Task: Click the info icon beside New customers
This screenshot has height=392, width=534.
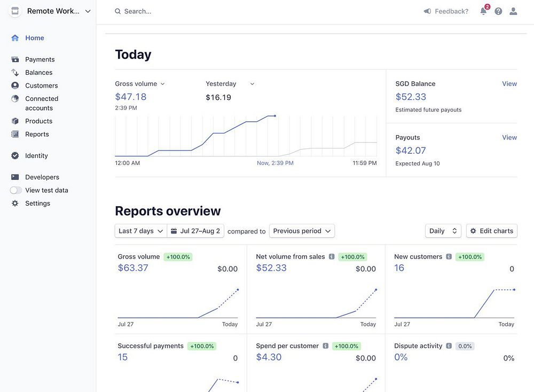Action: click(449, 256)
